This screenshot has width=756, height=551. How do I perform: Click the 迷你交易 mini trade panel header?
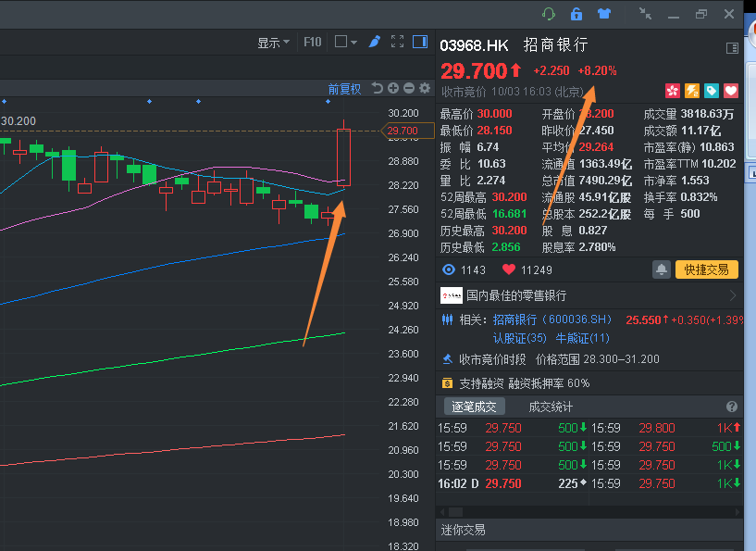(589, 531)
